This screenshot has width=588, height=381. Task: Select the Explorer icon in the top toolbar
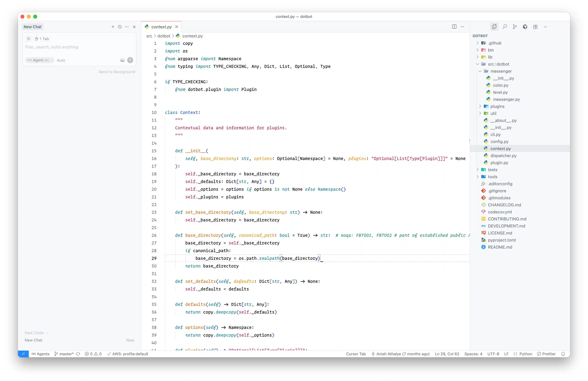pyautogui.click(x=494, y=27)
